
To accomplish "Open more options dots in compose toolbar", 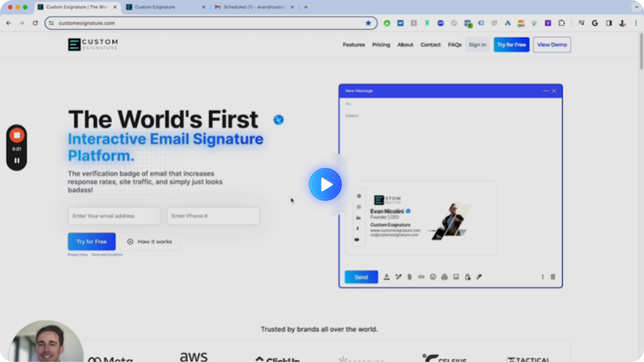I will (542, 277).
